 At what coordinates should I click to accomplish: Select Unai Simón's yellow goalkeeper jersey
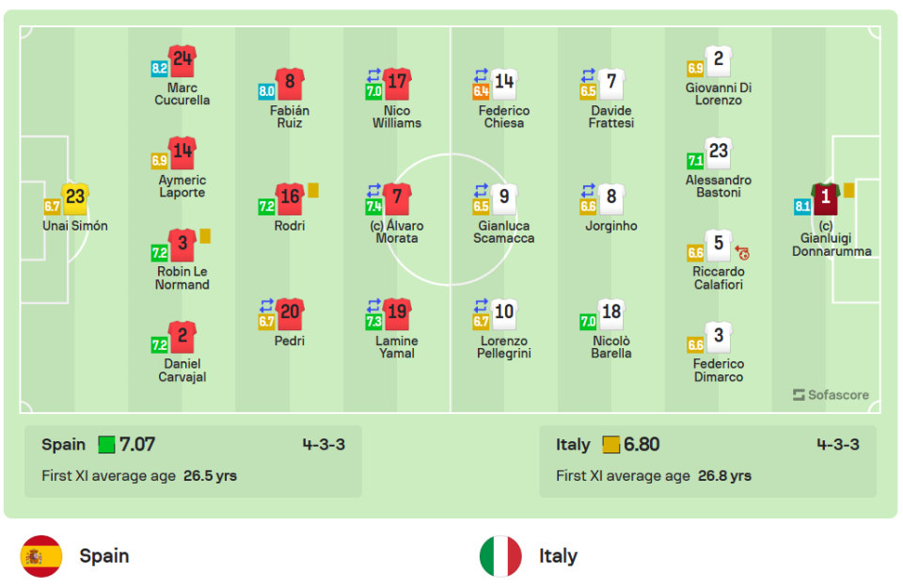point(75,199)
